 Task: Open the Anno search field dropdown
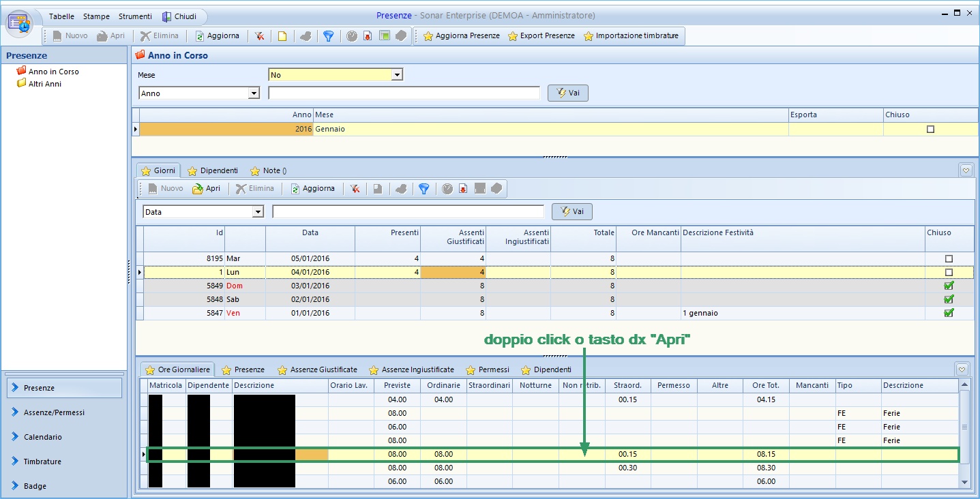(254, 93)
